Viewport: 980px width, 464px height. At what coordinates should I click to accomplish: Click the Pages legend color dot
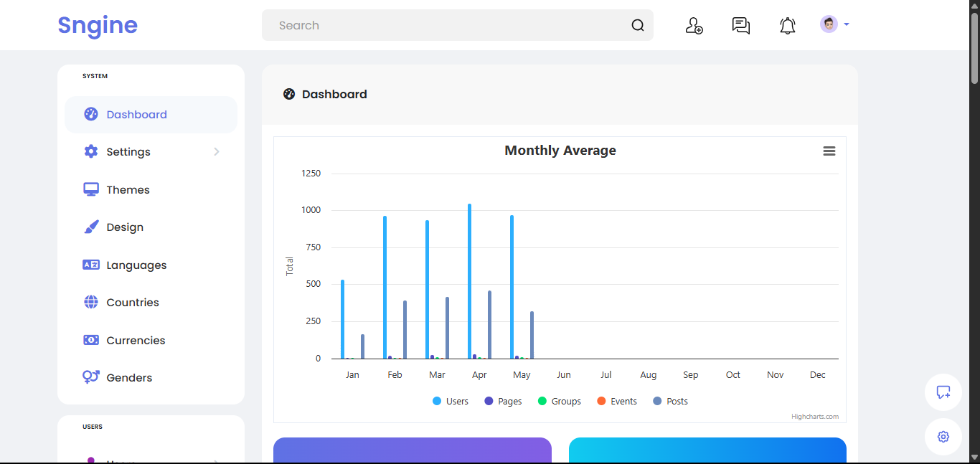pos(489,402)
